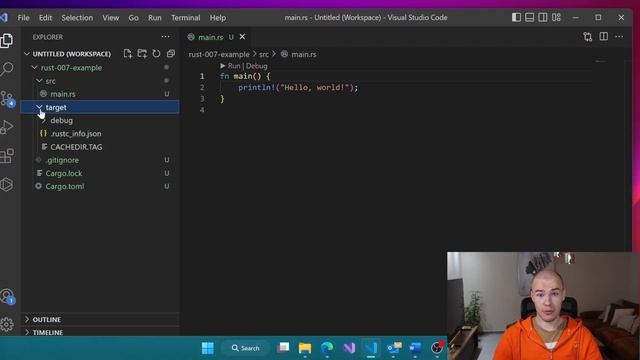
Task: Open the Run menu
Action: pyautogui.click(x=155, y=18)
